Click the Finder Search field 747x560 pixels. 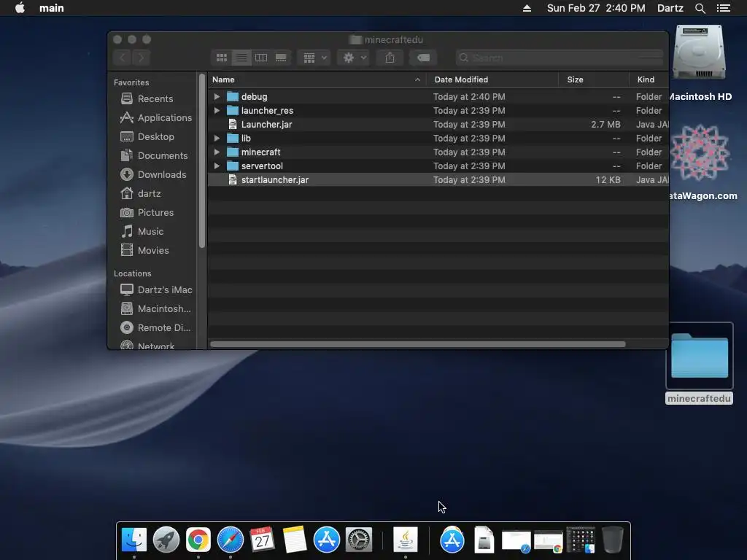[560, 58]
